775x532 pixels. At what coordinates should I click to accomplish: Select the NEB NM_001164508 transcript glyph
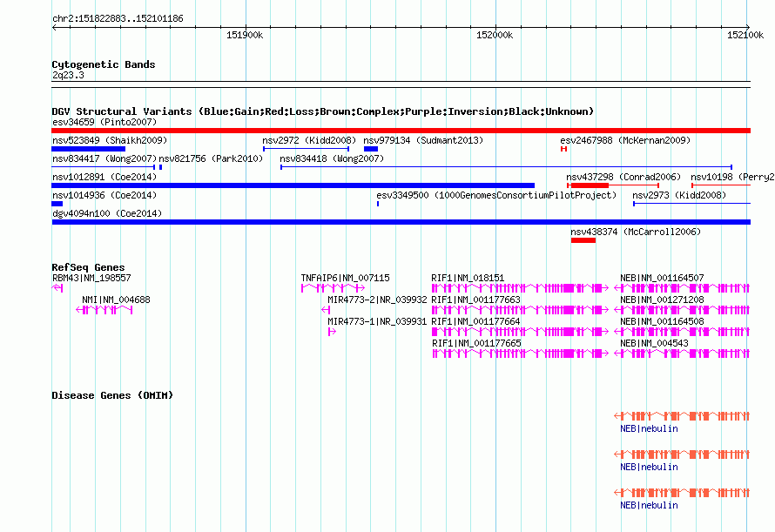pos(682,332)
